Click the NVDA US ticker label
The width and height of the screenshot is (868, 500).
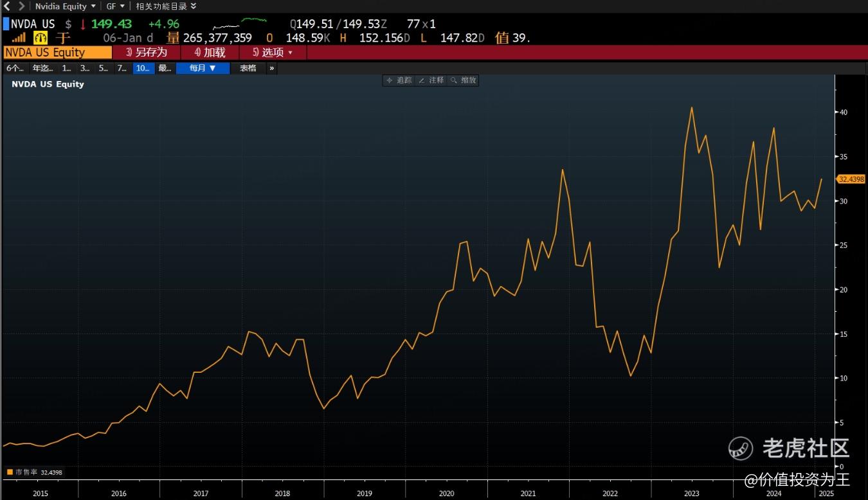[x=33, y=24]
